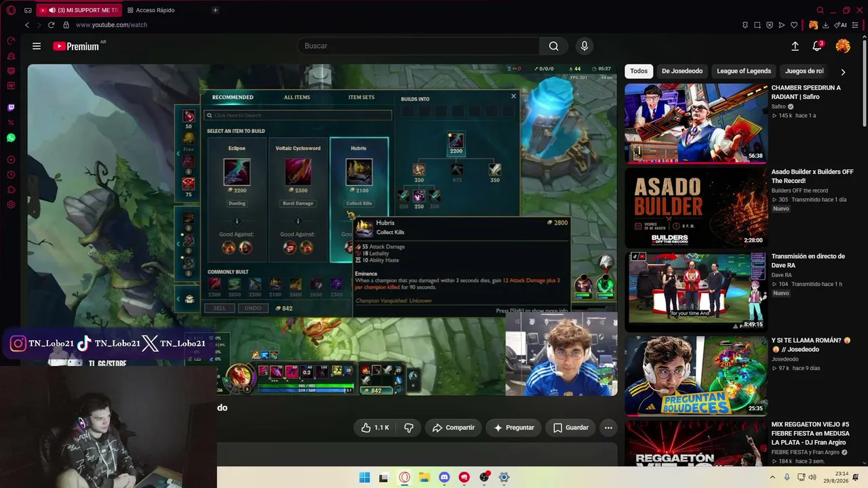Select the Juegos de rol filter chip
868x488 pixels.
click(804, 71)
